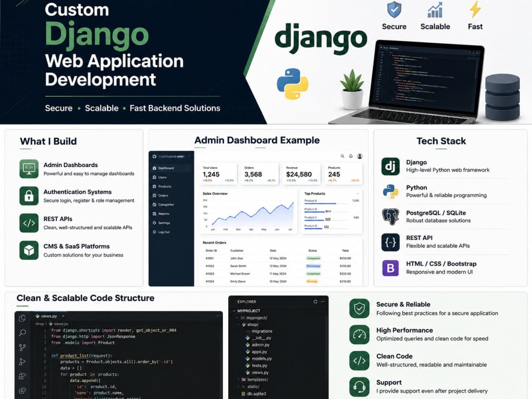
Task: Open Run and Debug icon in editor sidebar
Action: click(x=22, y=362)
